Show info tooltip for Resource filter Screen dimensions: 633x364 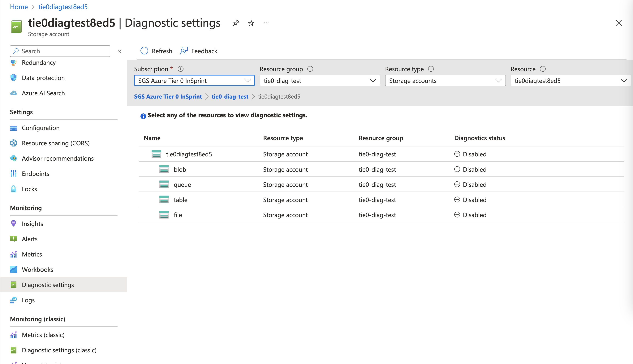point(542,69)
